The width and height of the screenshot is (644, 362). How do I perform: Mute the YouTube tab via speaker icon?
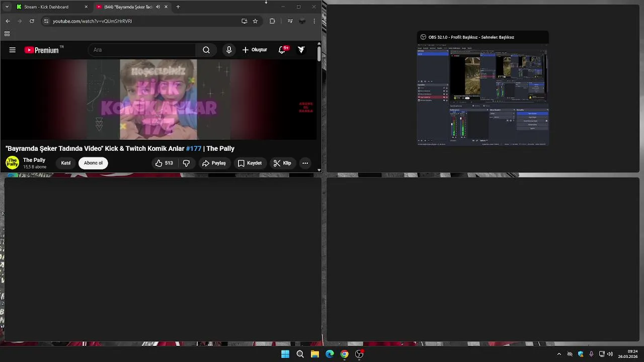[158, 7]
